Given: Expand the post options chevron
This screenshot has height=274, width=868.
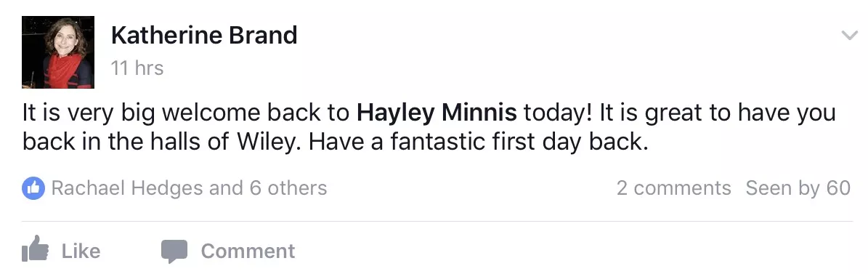Looking at the screenshot, I should click(x=848, y=36).
